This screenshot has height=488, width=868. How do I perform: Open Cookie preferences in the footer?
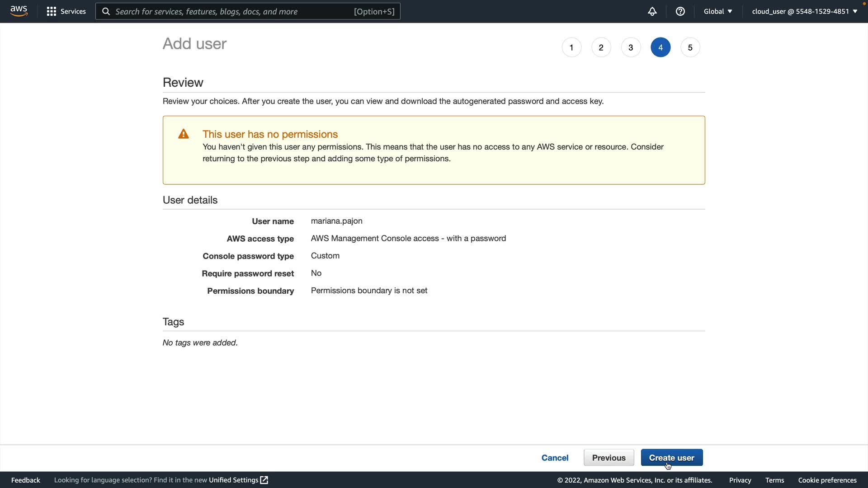pos(827,480)
